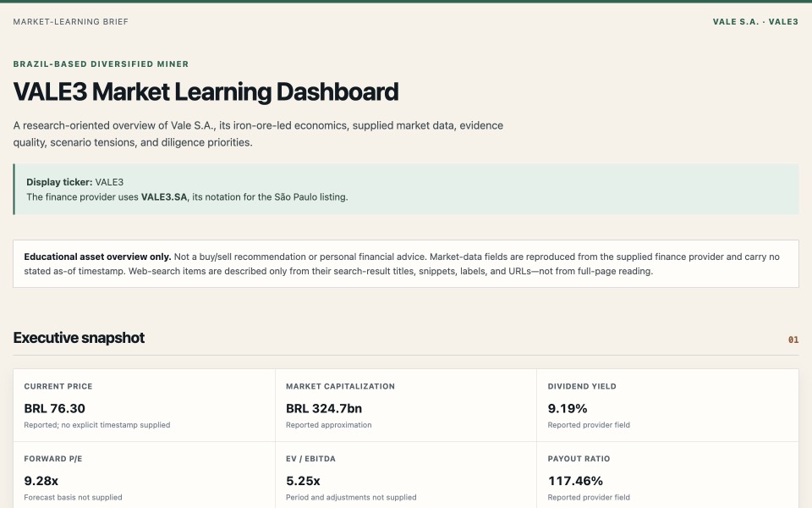Click the Display ticker: VALE3 line
This screenshot has width=812, height=508.
pyautogui.click(x=75, y=182)
